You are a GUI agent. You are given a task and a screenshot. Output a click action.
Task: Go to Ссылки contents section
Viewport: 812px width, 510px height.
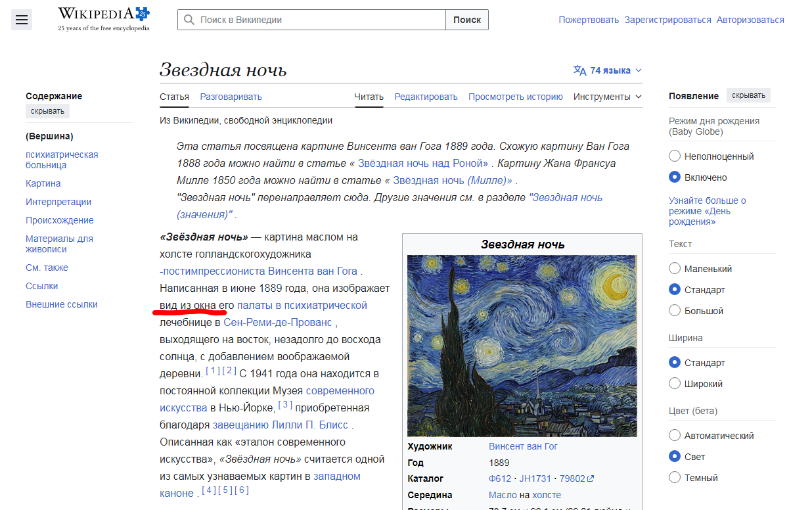pos(42,286)
